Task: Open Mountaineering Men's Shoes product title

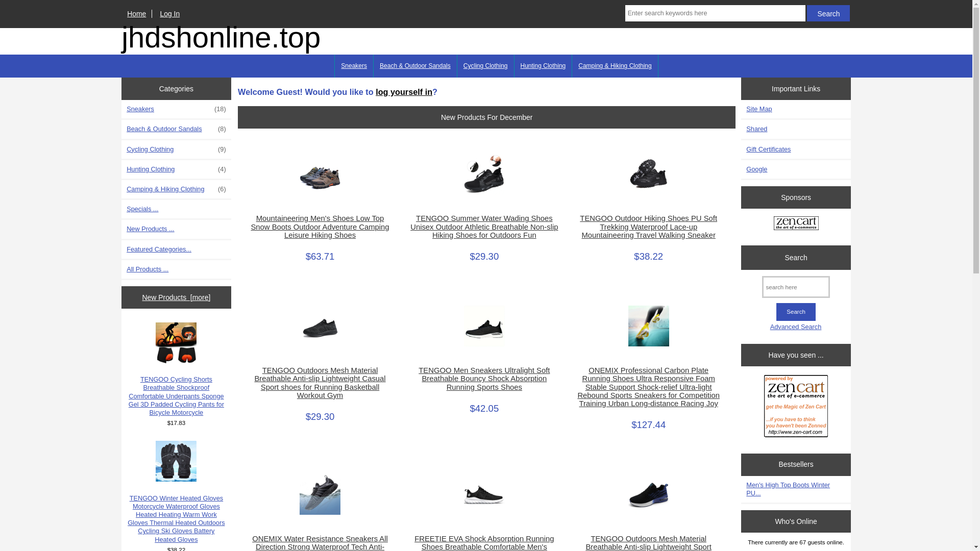Action: coord(320,227)
